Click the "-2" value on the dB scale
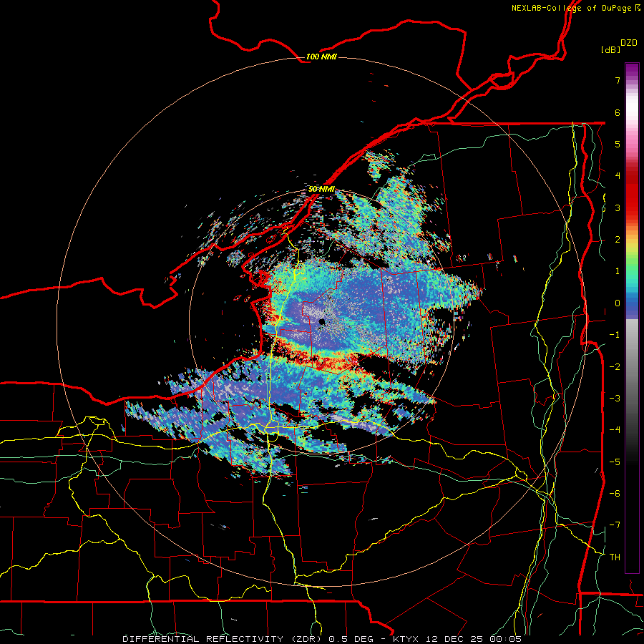The width and height of the screenshot is (644, 644). point(615,366)
